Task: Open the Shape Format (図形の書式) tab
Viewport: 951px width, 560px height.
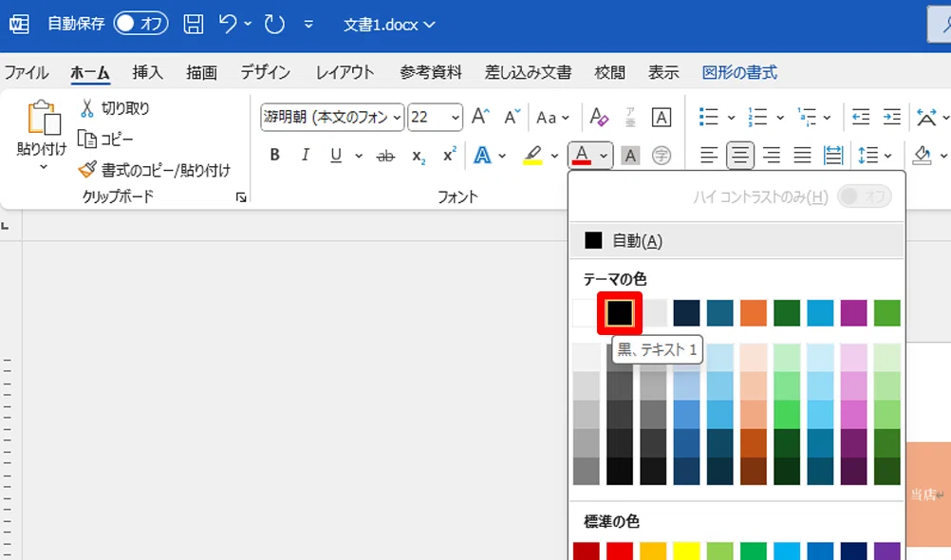Action: point(739,73)
